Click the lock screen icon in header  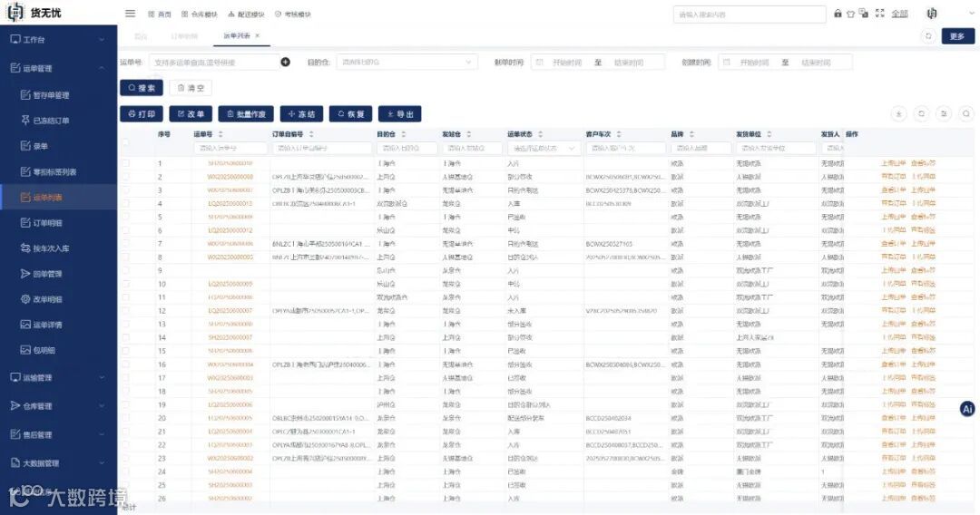(838, 13)
